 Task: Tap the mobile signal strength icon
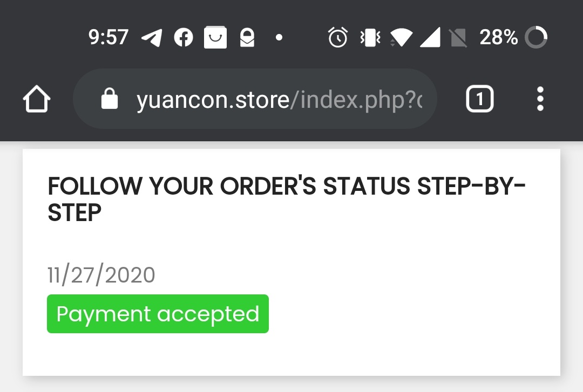[x=429, y=38]
